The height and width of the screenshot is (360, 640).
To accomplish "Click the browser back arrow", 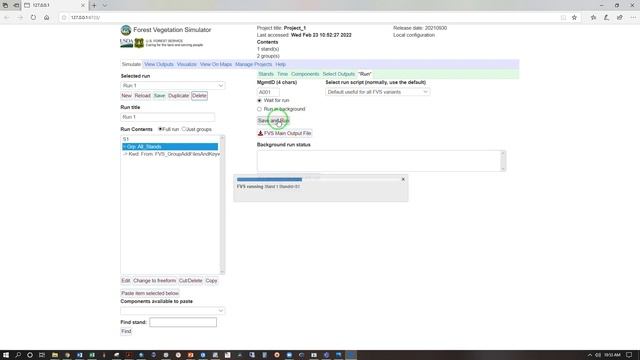I will click(7, 18).
